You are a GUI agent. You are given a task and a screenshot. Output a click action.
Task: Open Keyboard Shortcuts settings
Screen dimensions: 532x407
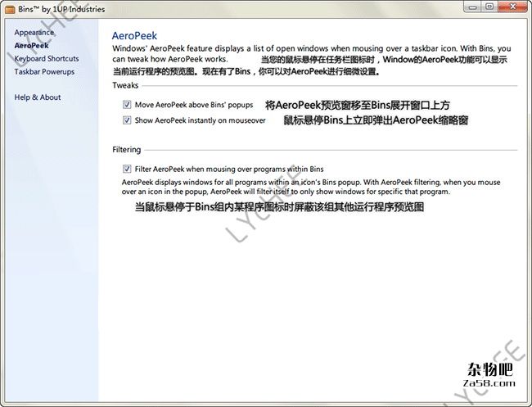pos(47,58)
